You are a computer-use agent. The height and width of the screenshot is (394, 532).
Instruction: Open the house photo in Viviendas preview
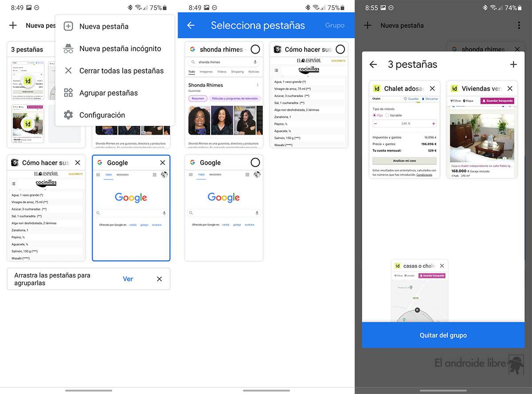pos(482,138)
